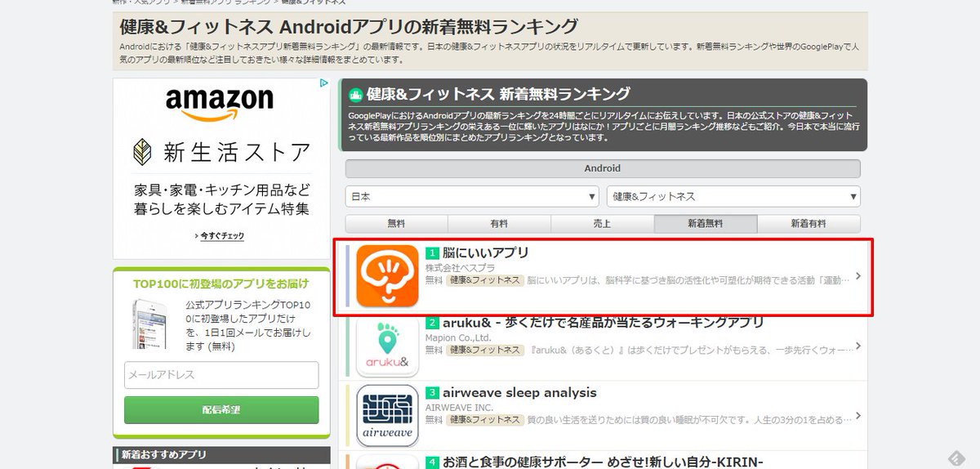Select the 新着有料 tab

tap(808, 224)
